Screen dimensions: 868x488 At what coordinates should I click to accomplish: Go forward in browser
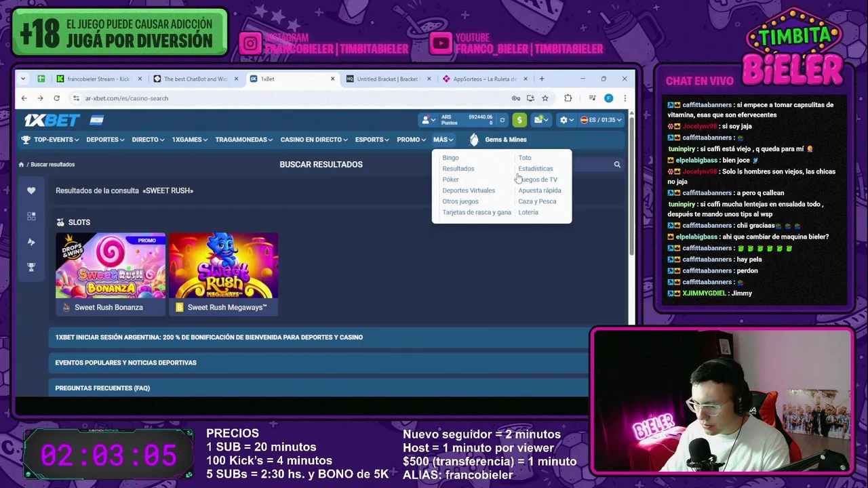pos(40,98)
